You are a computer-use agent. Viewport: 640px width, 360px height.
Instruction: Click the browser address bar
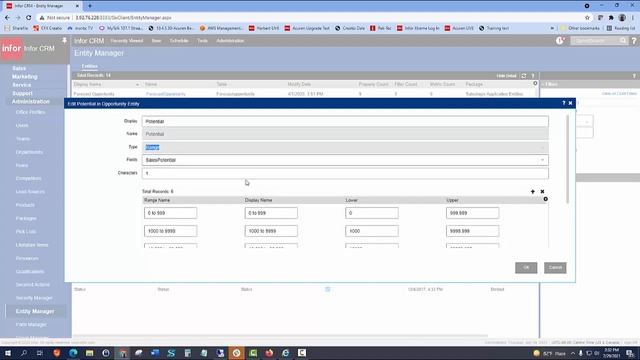[x=310, y=18]
